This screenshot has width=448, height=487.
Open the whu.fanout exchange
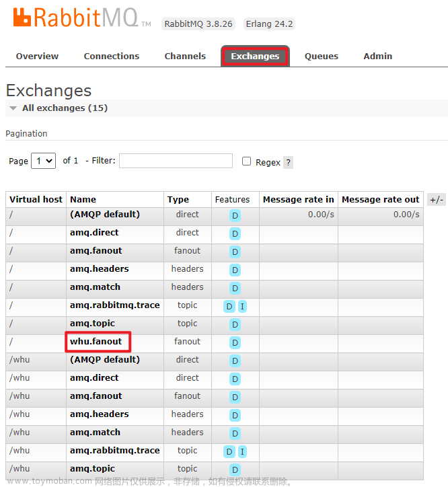[x=96, y=341]
